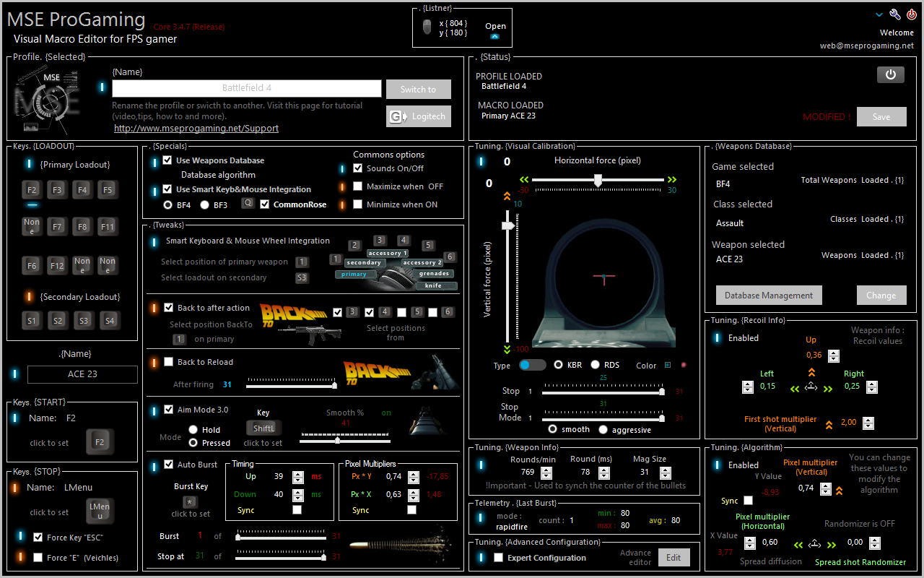Screen dimensions: 924x578
Task: Click the profile name field Battlefield 4
Action: click(x=247, y=88)
